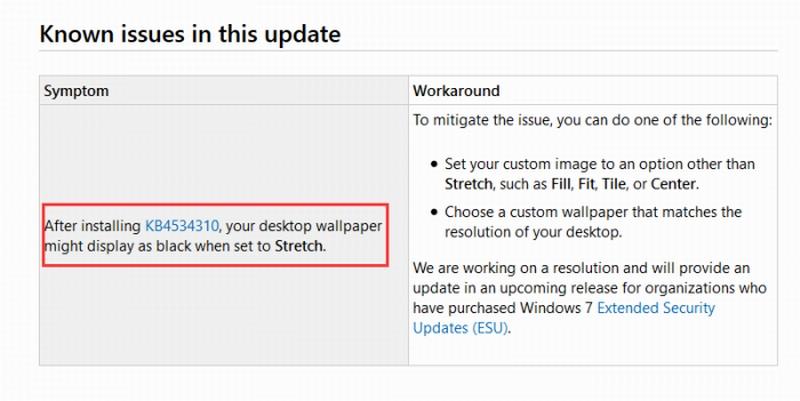The height and width of the screenshot is (401, 800).
Task: Click the 'To mitigate the issue' sentence
Action: 592,120
